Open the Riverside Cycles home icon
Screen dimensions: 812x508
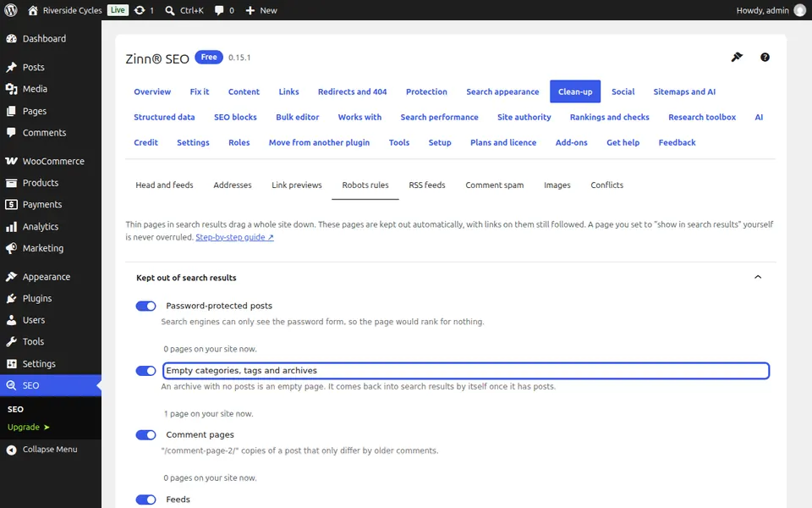pyautogui.click(x=33, y=10)
